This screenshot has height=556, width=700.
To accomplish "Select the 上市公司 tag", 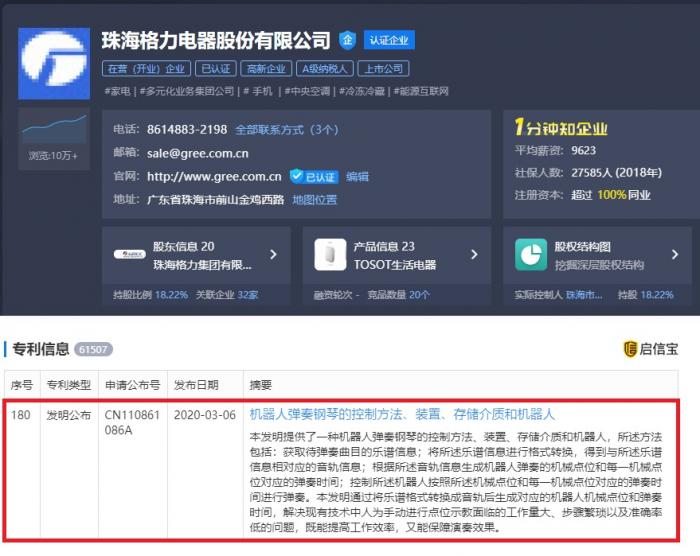I will (x=382, y=69).
